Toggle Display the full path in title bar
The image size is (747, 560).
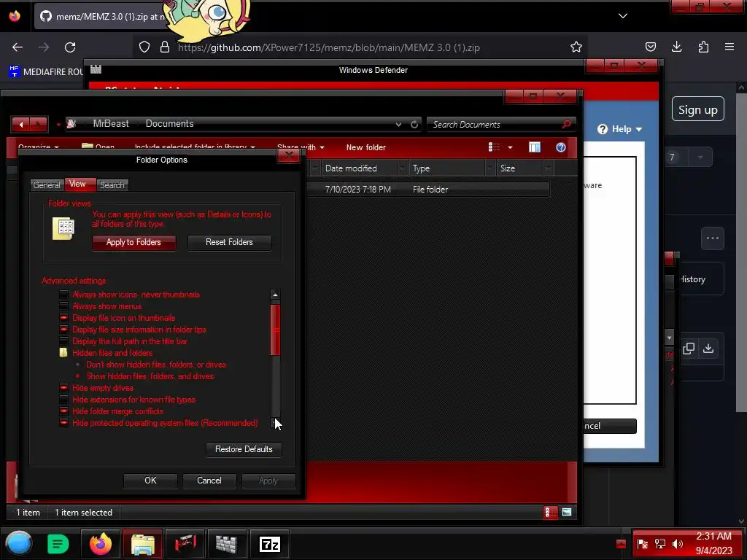tap(63, 341)
